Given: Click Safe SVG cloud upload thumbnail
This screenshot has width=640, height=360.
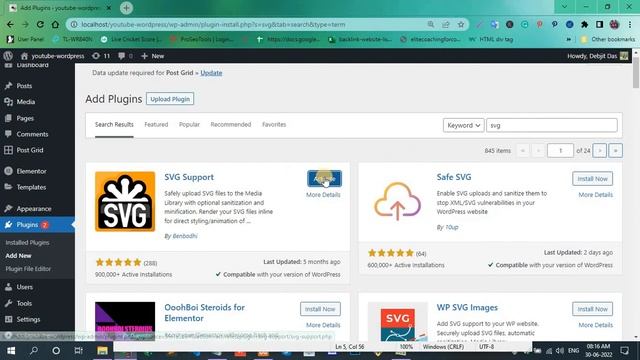Looking at the screenshot, I should coord(398,202).
